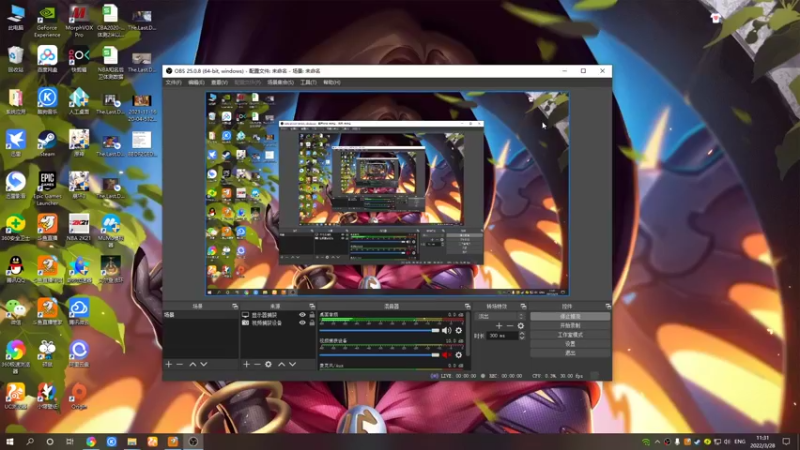800x450 pixels.
Task: Remove the selected scene with the minus icon
Action: pyautogui.click(x=180, y=364)
